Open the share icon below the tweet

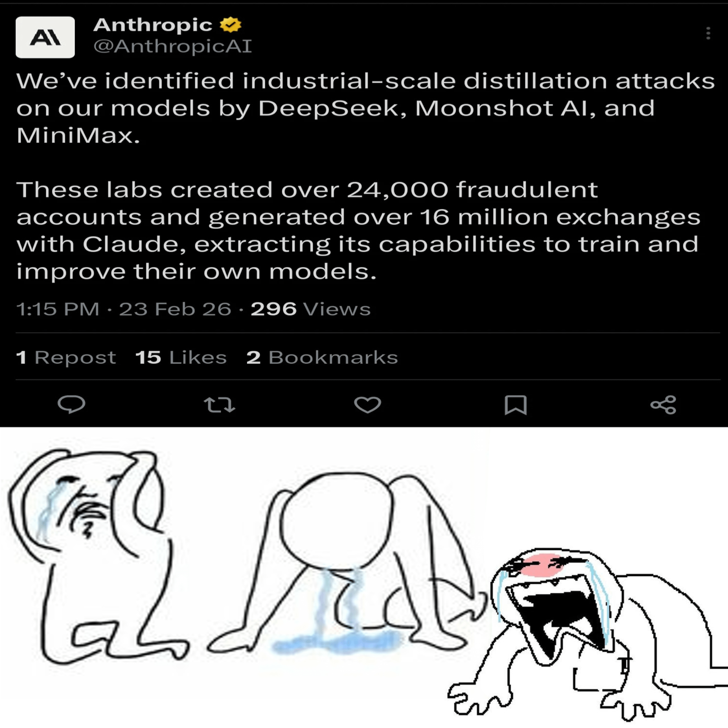point(663,405)
